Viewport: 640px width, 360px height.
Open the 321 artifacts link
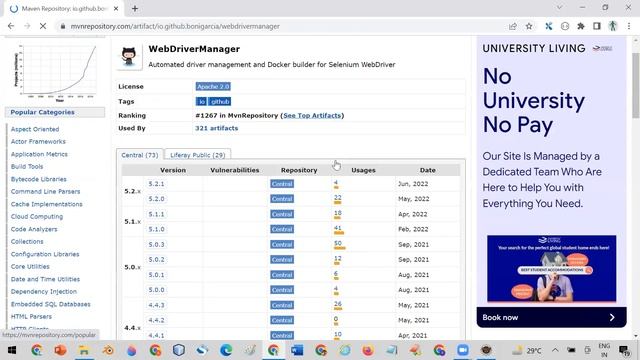[216, 128]
